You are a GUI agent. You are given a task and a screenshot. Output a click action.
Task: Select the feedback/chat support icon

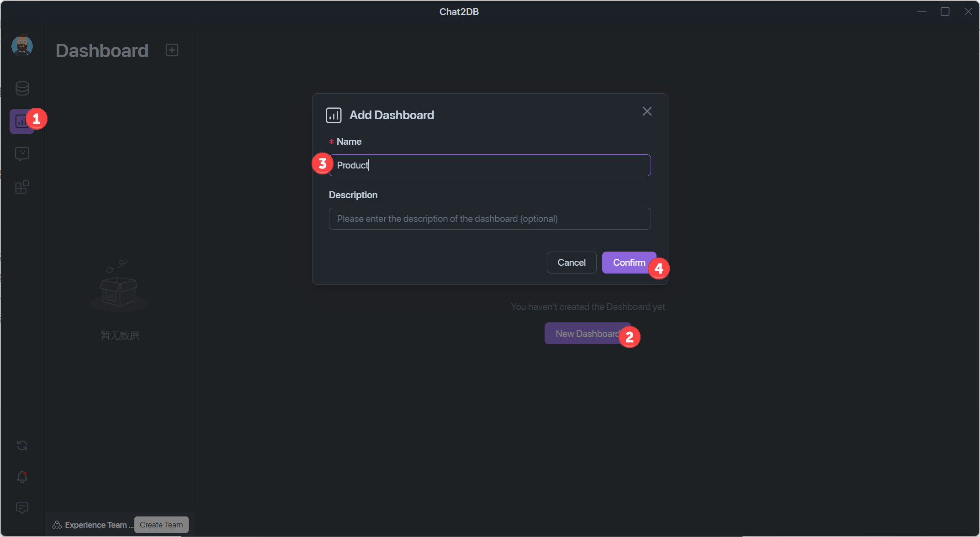pyautogui.click(x=22, y=509)
